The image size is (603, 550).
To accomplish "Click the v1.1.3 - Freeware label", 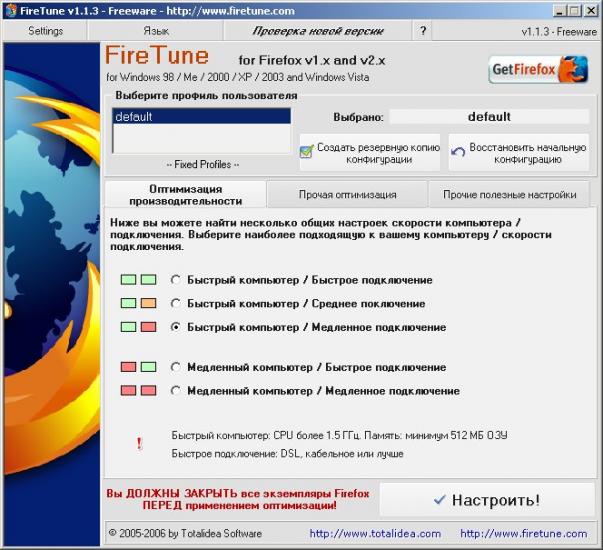I will click(x=559, y=31).
